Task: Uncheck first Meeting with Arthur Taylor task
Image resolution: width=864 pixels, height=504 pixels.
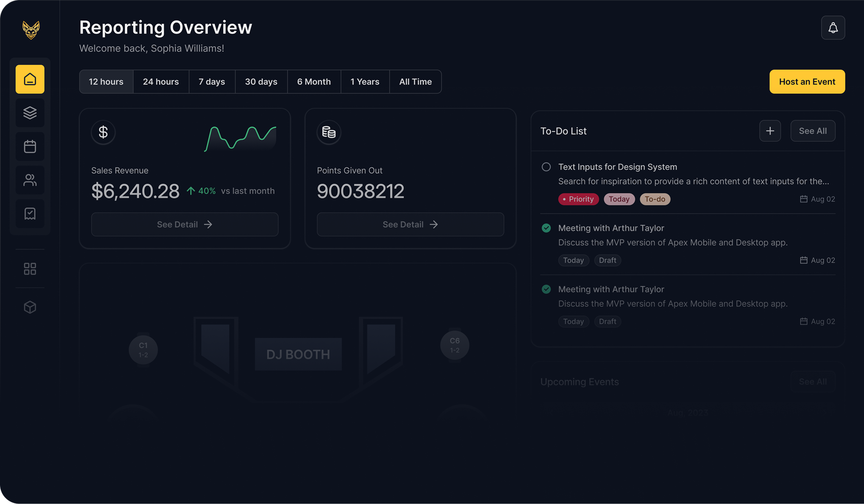Action: click(546, 228)
